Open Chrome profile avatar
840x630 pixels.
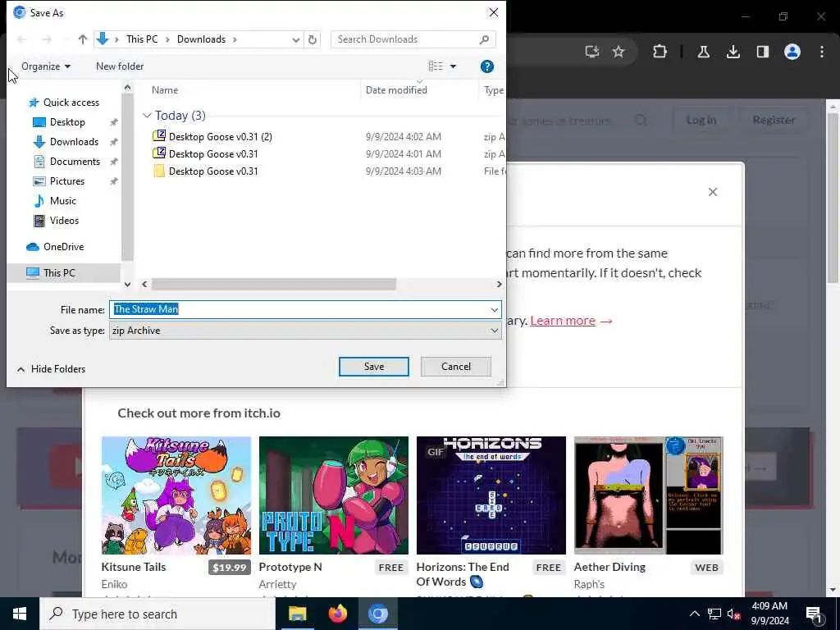click(x=792, y=52)
